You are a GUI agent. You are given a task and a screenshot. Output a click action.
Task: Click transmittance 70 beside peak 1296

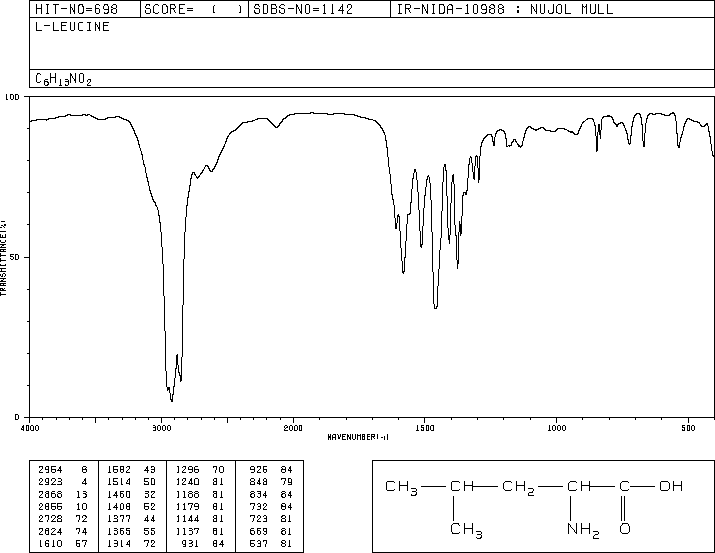218,469
